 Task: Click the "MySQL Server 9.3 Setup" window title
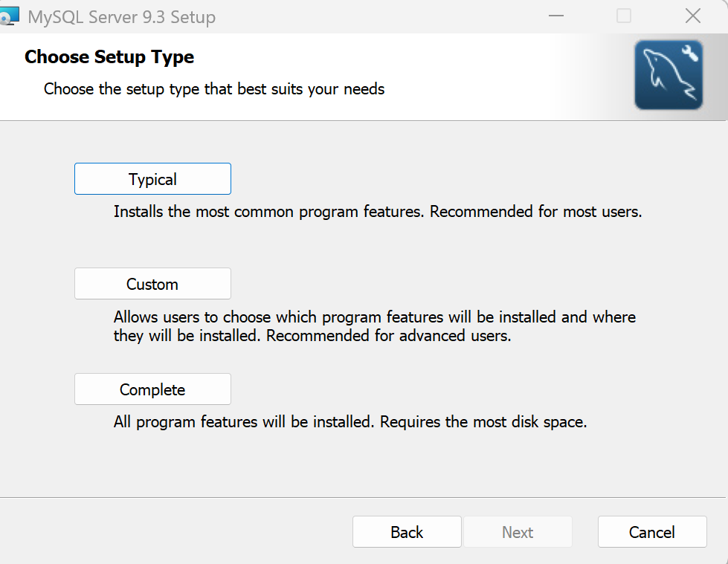tap(121, 16)
